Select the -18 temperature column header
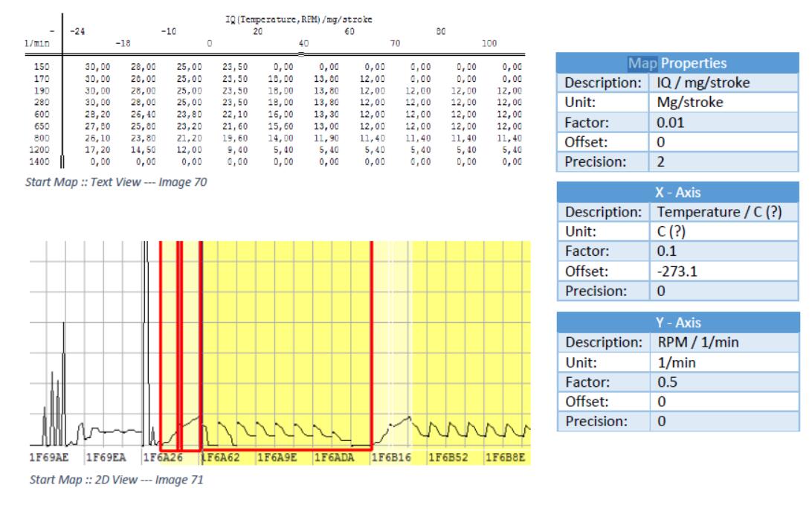 (123, 43)
